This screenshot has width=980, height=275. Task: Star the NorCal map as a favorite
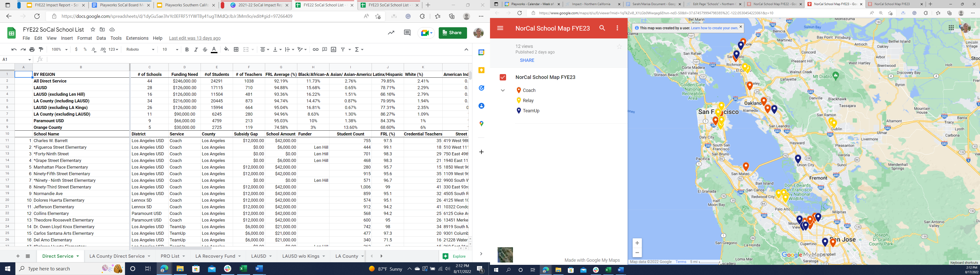tap(619, 47)
